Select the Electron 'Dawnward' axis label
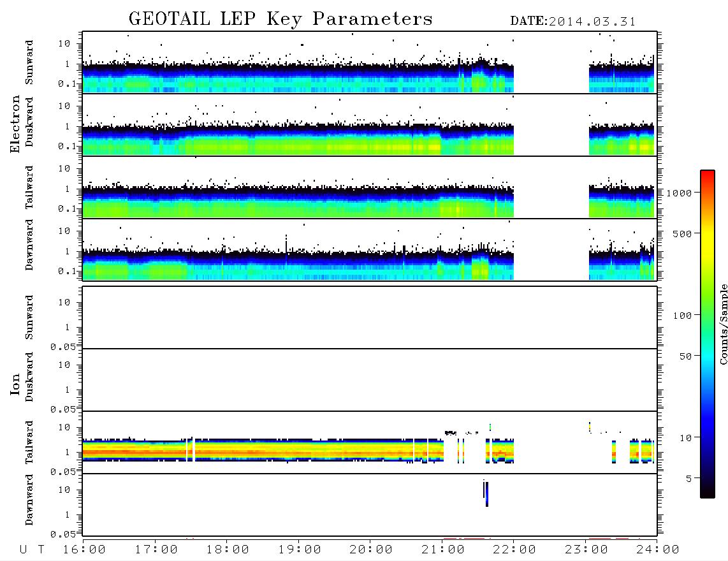This screenshot has width=728, height=561. pyautogui.click(x=29, y=245)
